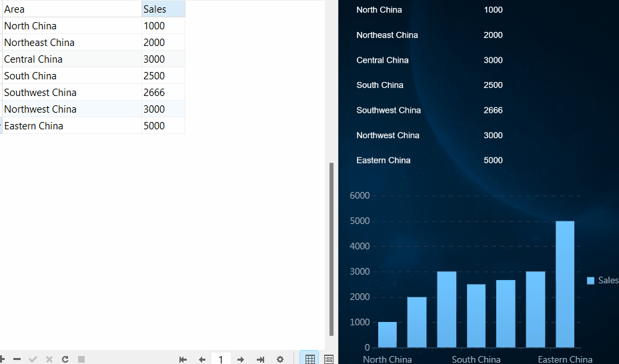
Task: Go to the next page arrow
Action: pos(240,359)
